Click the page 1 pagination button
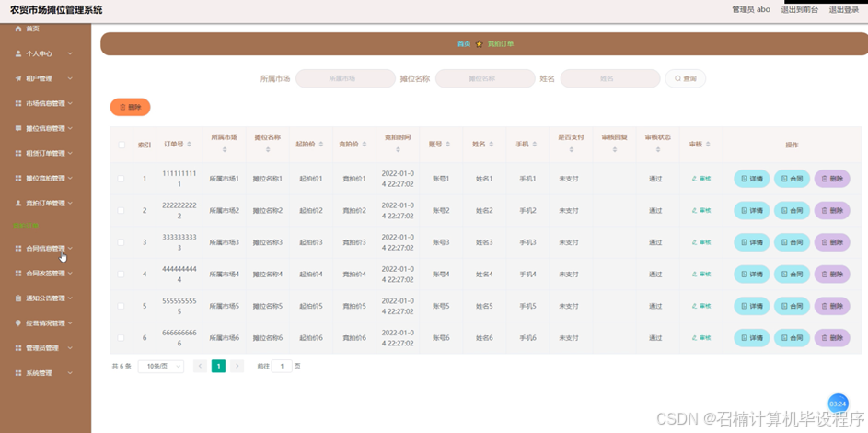This screenshot has height=433, width=868. (219, 366)
